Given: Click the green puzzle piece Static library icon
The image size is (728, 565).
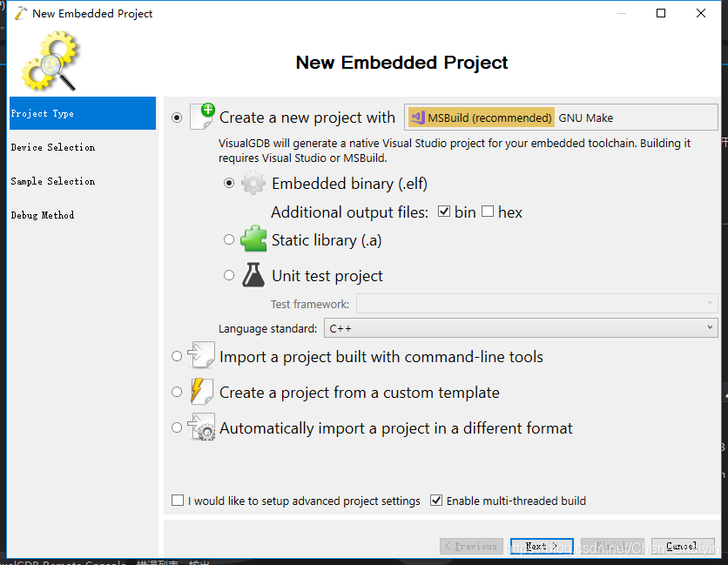Looking at the screenshot, I should click(253, 239).
